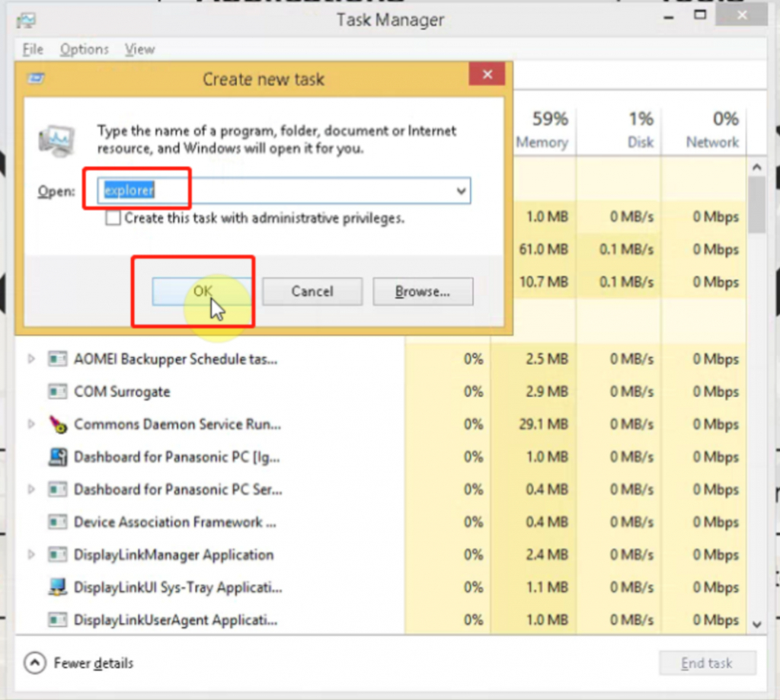Open the File menu
This screenshot has height=700, width=780.
(33, 50)
